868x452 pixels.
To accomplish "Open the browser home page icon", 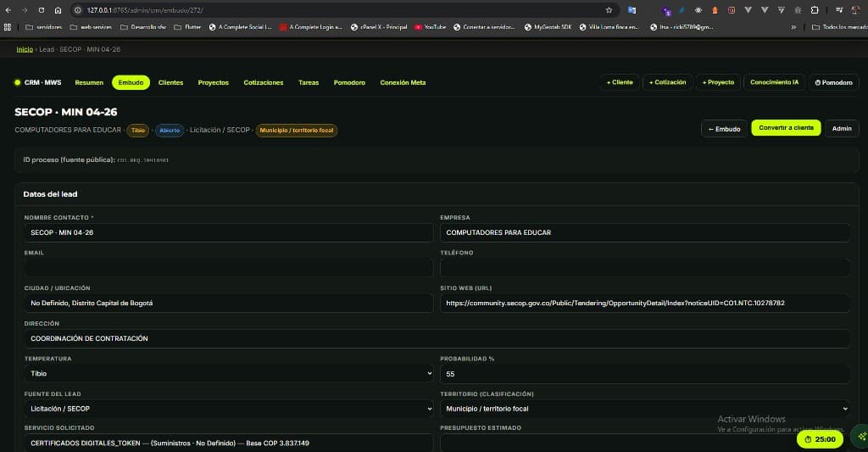I will click(58, 10).
